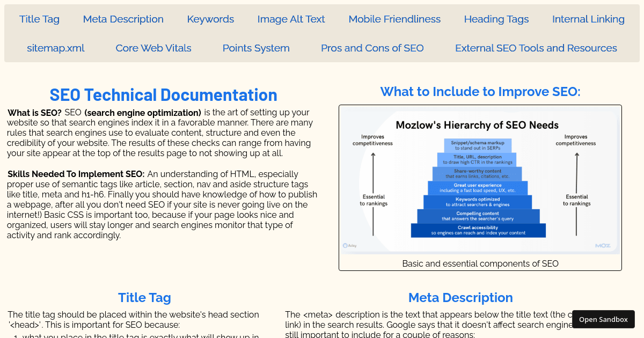Click the What to Include to Improve SEO heading
644x338 pixels.
480,91
